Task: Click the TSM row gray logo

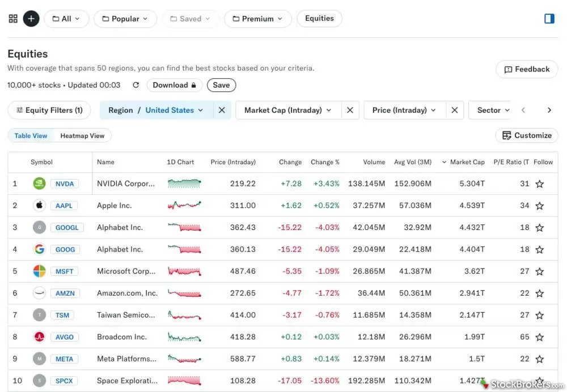Action: 40,315
